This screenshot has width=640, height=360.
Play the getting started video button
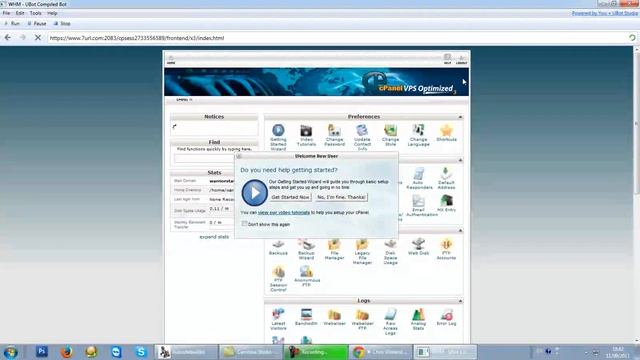tap(254, 193)
